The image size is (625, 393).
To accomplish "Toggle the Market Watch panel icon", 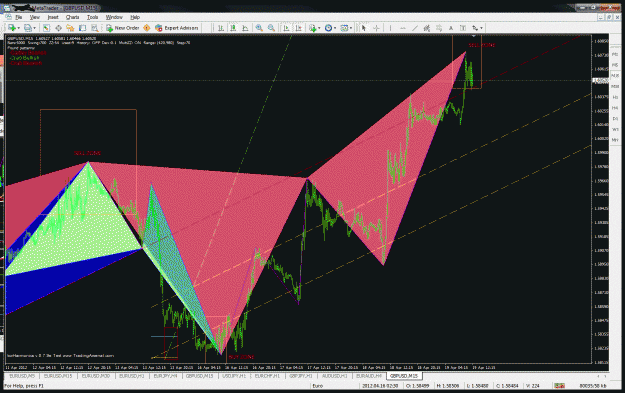I will click(46, 28).
